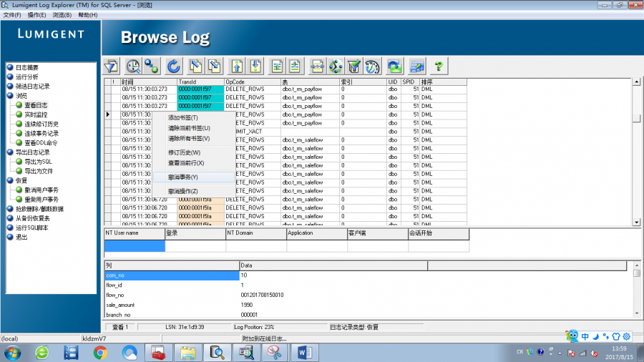
Task: Select 实时监控 in sidebar
Action: coord(36,114)
